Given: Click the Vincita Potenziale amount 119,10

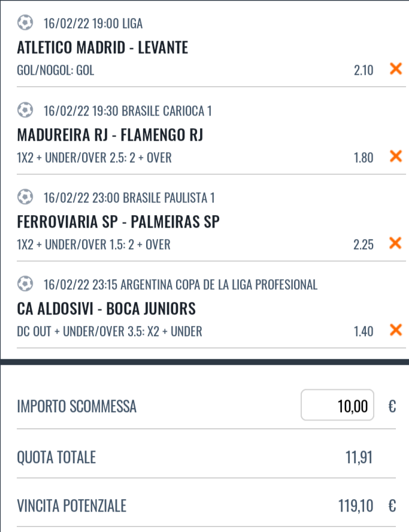Looking at the screenshot, I should coord(356,506).
